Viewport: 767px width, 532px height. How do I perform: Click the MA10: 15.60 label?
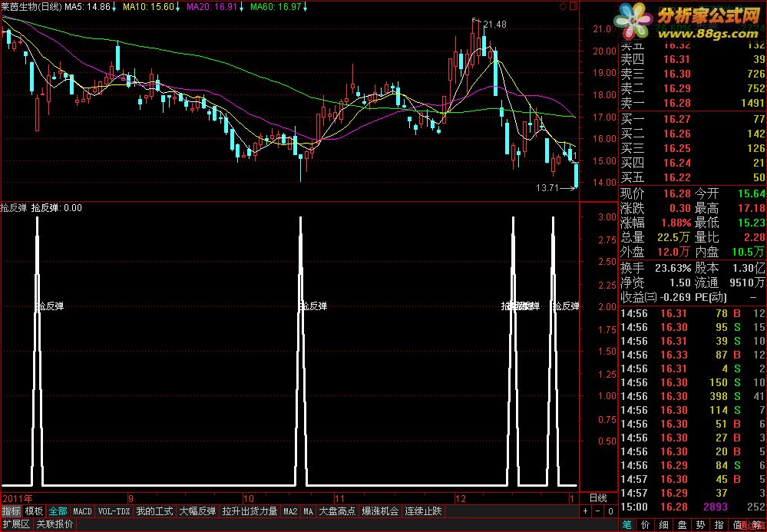pos(151,7)
